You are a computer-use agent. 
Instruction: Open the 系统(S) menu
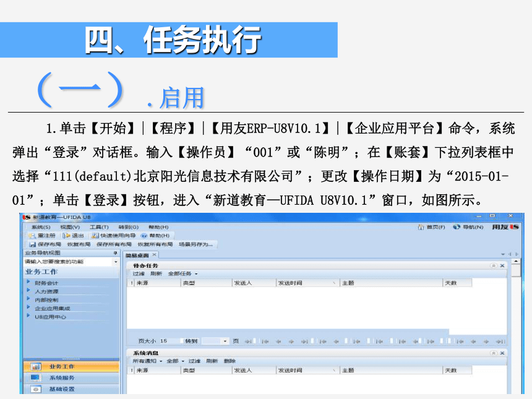[41, 227]
